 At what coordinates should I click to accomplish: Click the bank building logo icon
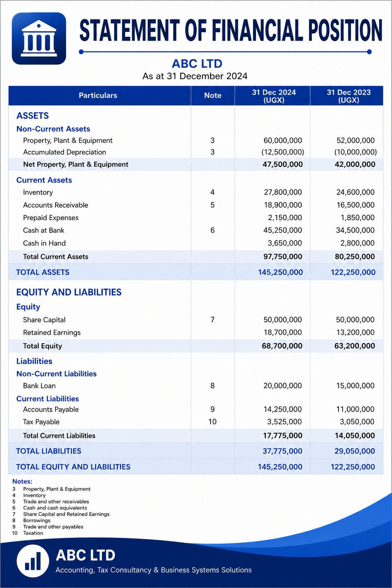[x=39, y=38]
